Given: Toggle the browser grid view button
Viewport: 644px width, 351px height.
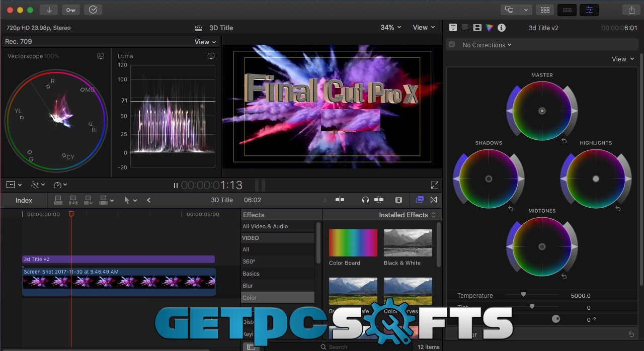Looking at the screenshot, I should pyautogui.click(x=544, y=10).
